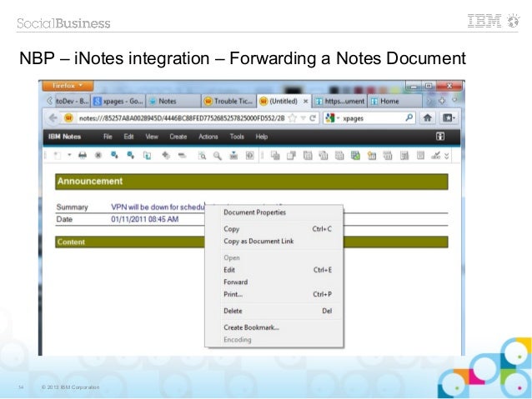Viewport: 532px width, 399px height.
Task: Click the yellow-badged table toolbar icon
Action: (x=372, y=156)
